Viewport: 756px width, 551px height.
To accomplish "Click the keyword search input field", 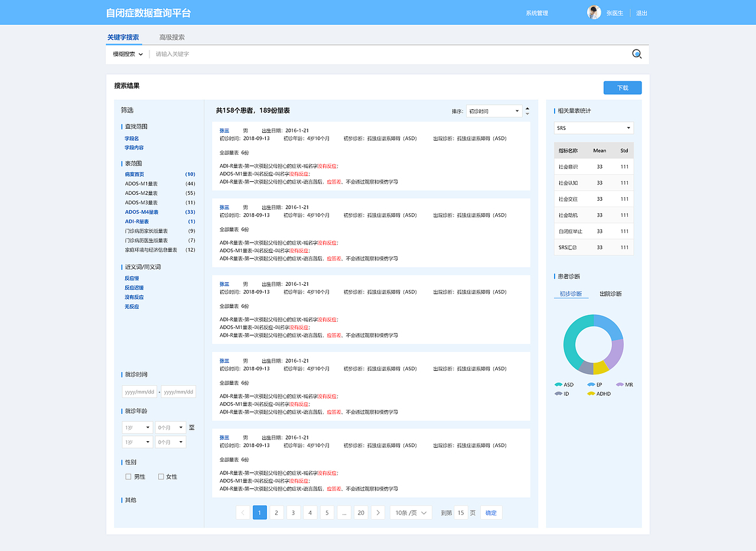I will point(390,54).
